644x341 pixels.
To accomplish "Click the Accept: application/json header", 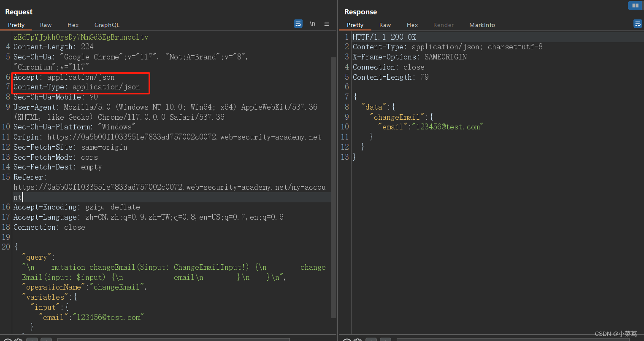I will [64, 77].
